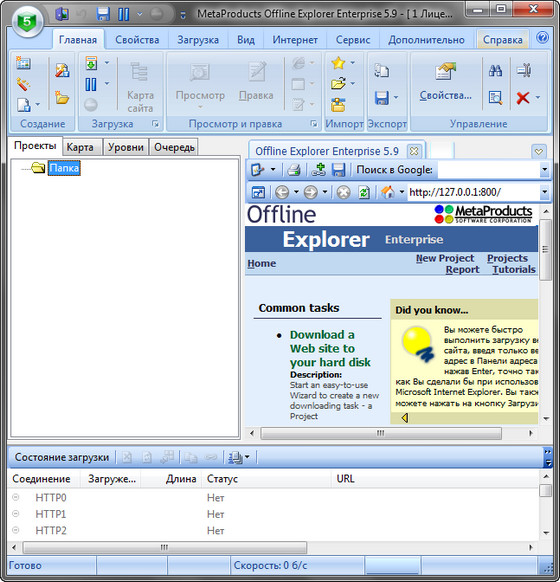
Task: Click the floppy disk export icon
Action: 381,98
